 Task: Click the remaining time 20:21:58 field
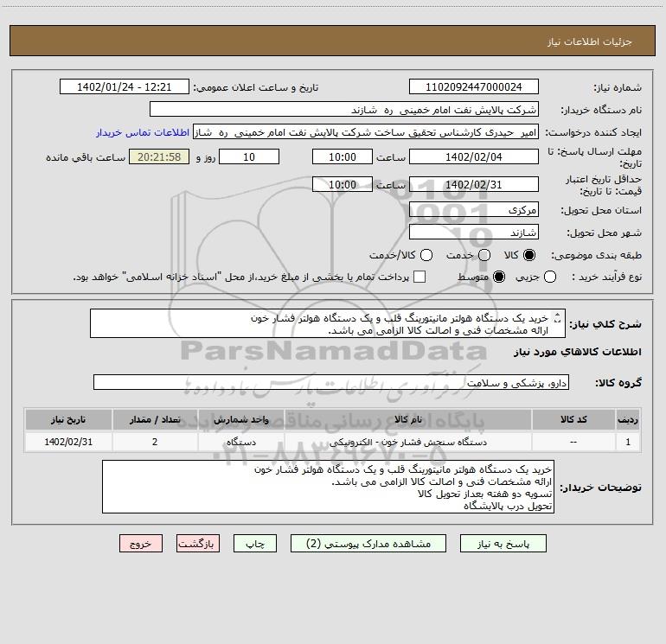[159, 156]
